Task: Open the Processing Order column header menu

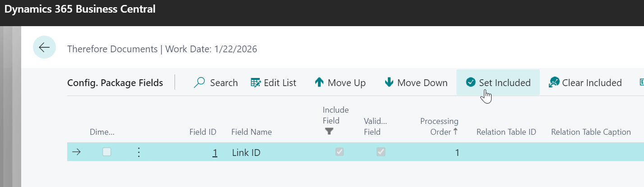Action: (438, 127)
